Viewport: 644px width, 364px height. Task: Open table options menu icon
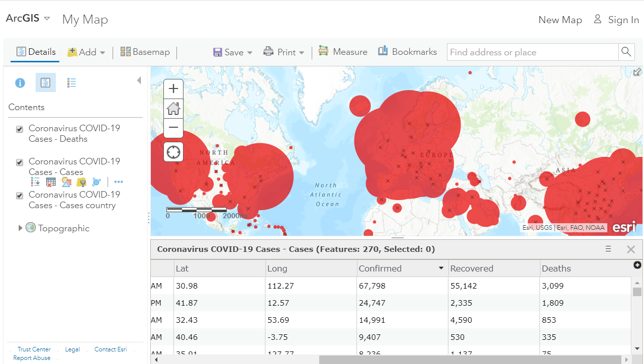tap(608, 249)
